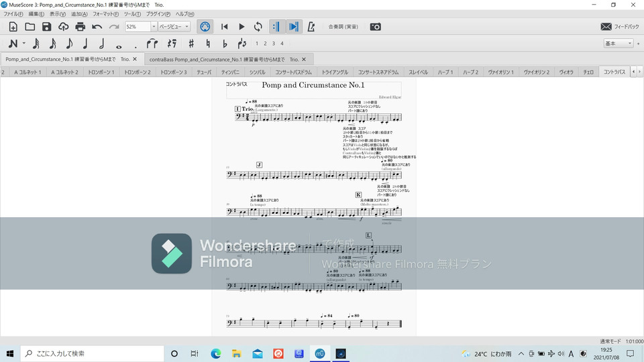Viewport: 644px width, 362px height.
Task: Open page view mode dropdown
Action: tap(174, 27)
